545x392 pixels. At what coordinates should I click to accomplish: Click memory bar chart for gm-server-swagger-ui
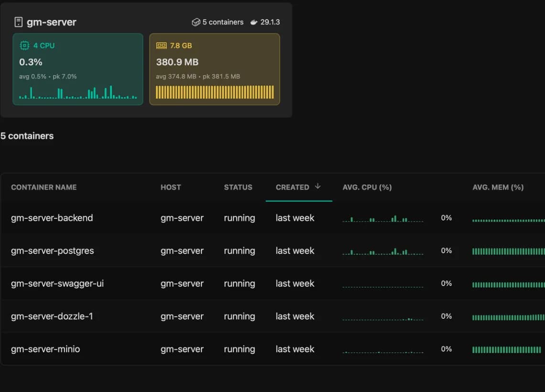coord(509,285)
